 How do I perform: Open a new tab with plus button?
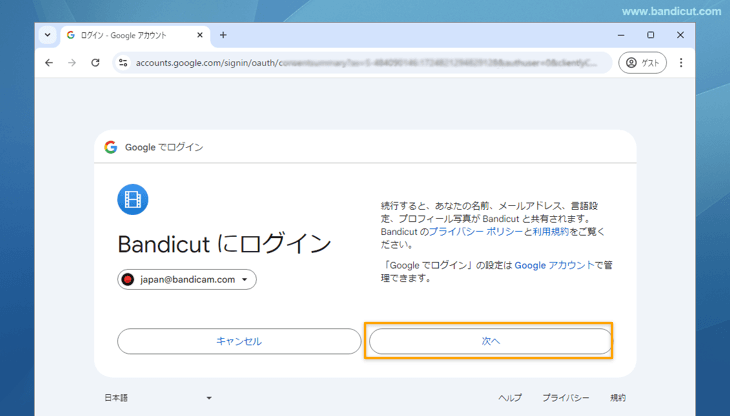(x=223, y=35)
